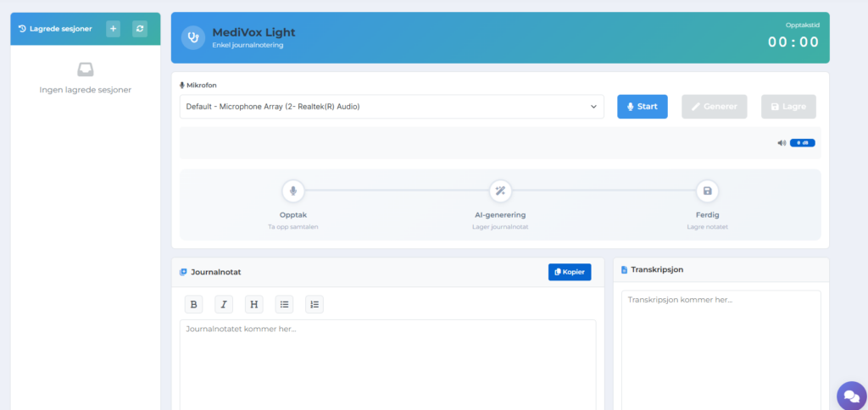868x410 pixels.
Task: Click the speaker volume icon
Action: click(782, 142)
